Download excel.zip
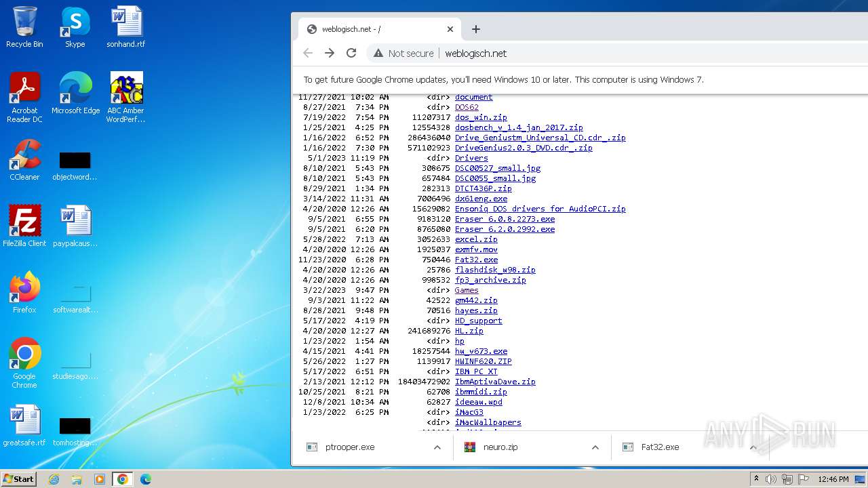868x488 pixels. 476,239
